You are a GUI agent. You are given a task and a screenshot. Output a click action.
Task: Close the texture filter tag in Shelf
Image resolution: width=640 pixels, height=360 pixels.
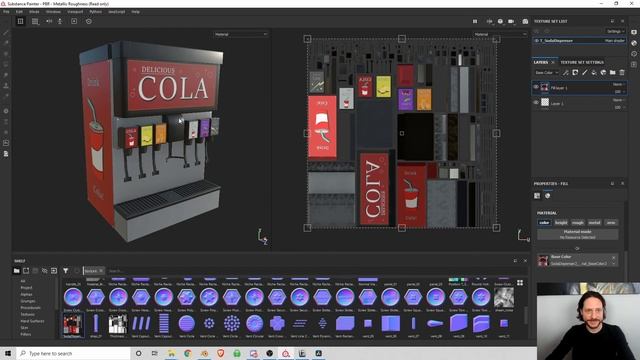(101, 271)
